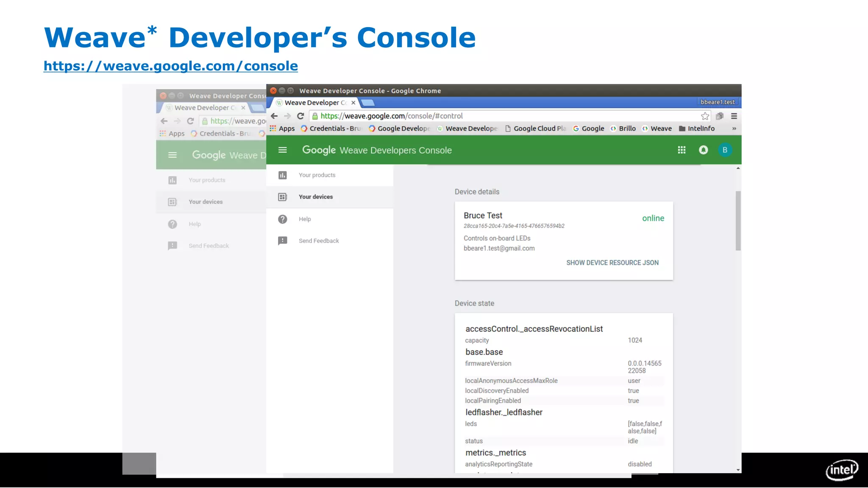Click the firmwareVersion row label
The height and width of the screenshot is (488, 868).
pos(488,363)
